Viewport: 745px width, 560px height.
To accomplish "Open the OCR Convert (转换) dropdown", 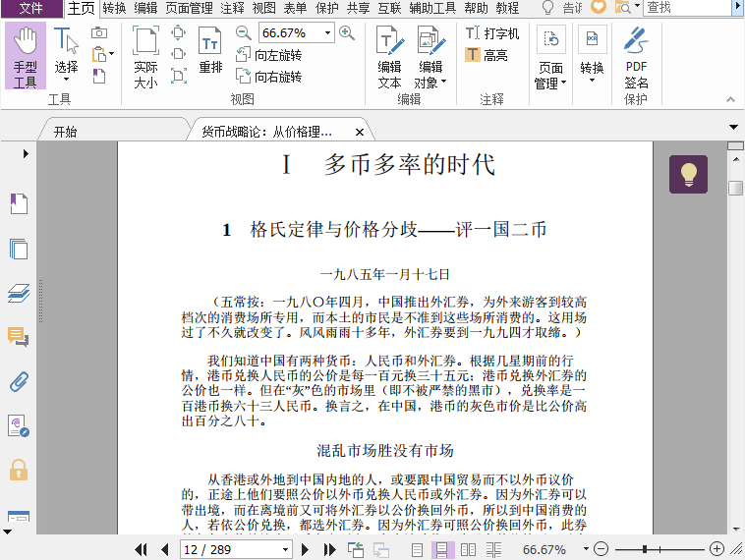I will click(592, 55).
